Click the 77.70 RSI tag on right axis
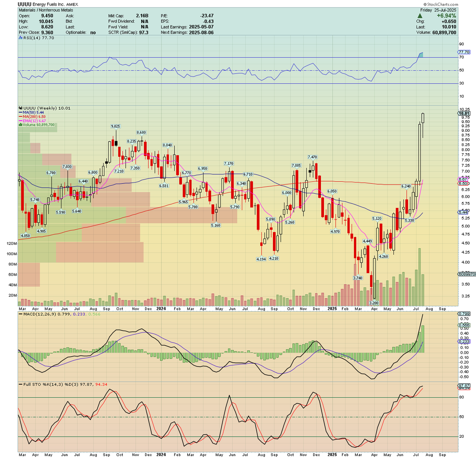The width and height of the screenshot is (476, 458). point(464,52)
